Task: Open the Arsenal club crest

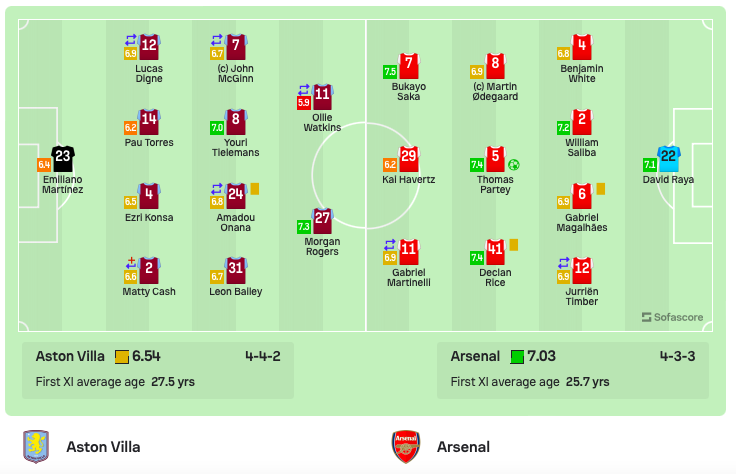Action: (x=406, y=446)
